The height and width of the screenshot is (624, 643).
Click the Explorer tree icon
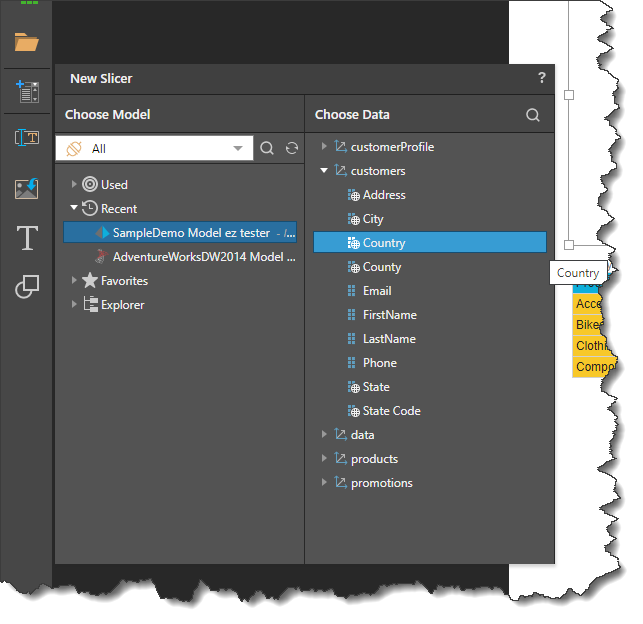tap(91, 304)
